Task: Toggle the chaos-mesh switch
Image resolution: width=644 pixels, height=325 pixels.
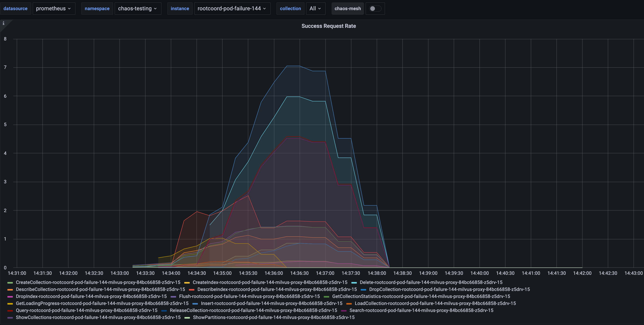Action: tap(375, 9)
